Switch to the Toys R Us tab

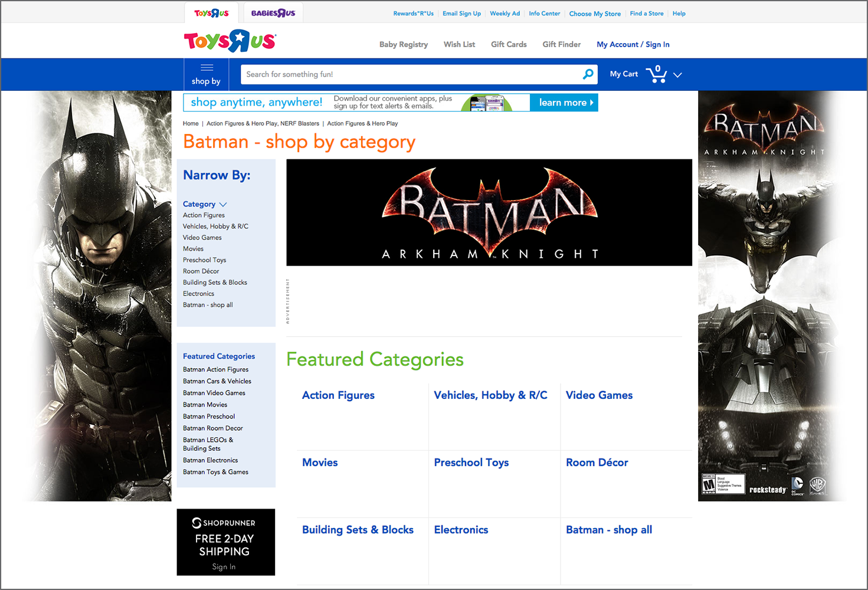(211, 13)
